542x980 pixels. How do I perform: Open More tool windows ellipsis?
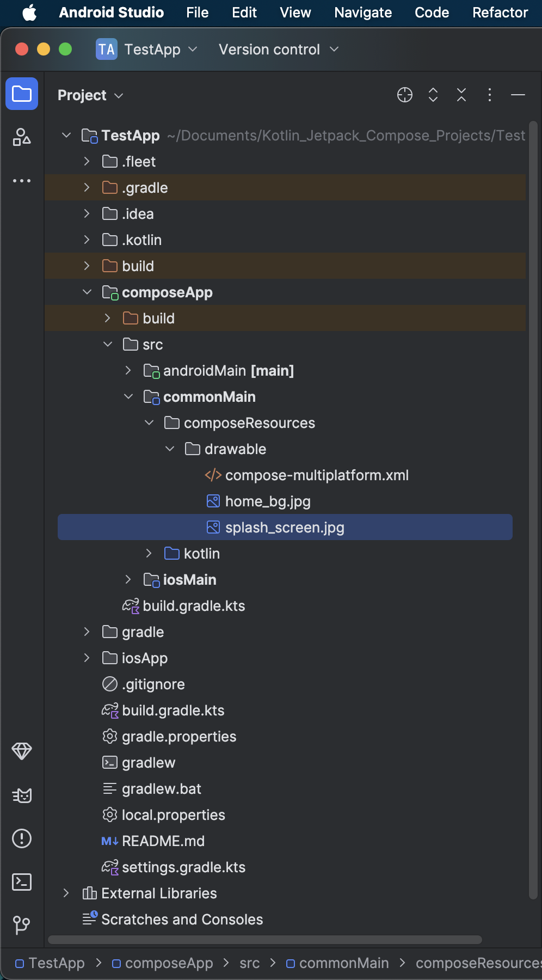click(22, 181)
